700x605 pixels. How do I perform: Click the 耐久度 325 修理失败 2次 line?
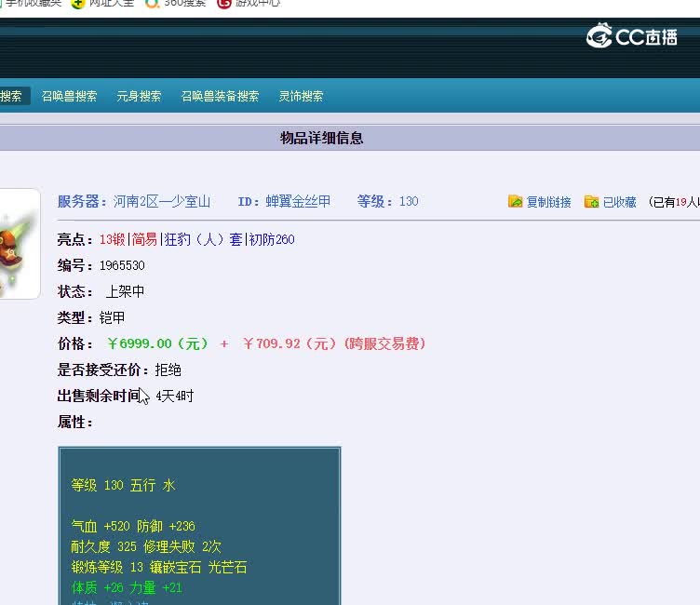pyautogui.click(x=146, y=547)
